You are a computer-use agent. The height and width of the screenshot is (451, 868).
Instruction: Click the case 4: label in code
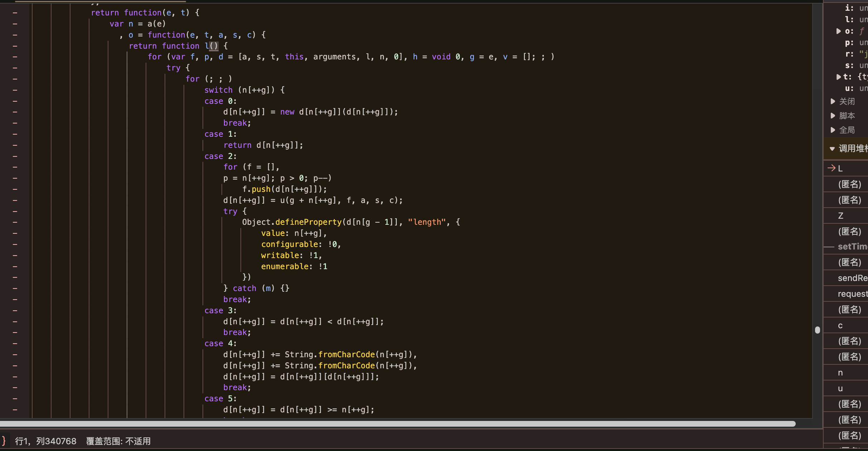point(220,343)
